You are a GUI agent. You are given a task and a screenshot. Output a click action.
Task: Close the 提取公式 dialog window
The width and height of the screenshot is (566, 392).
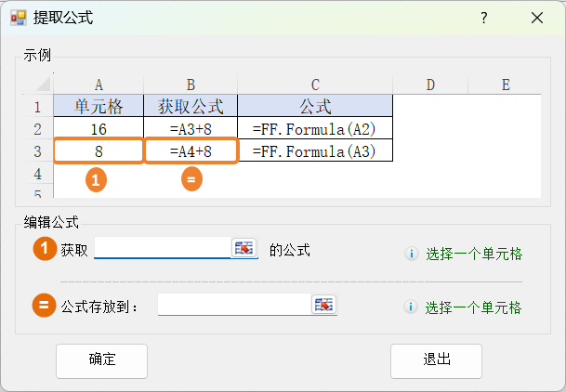[536, 18]
